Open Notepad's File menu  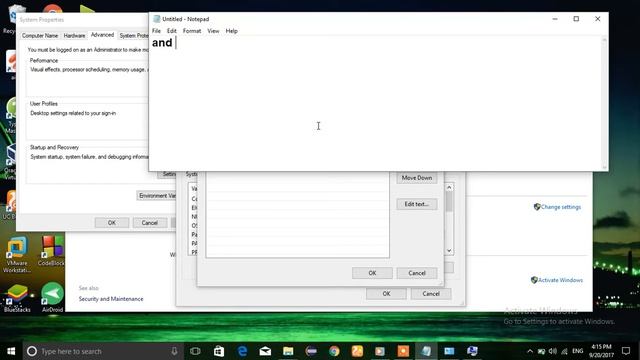pos(156,31)
